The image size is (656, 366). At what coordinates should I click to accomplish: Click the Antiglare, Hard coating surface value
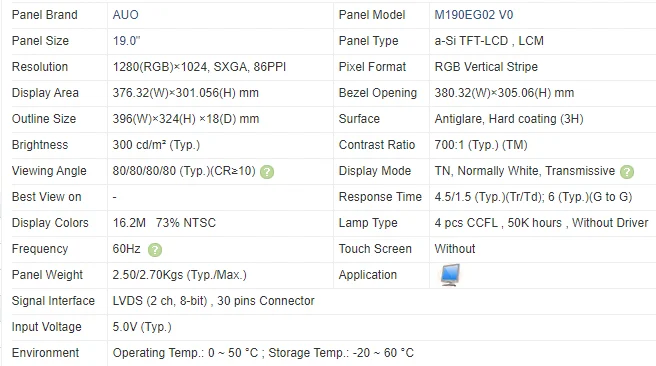pyautogui.click(x=509, y=119)
